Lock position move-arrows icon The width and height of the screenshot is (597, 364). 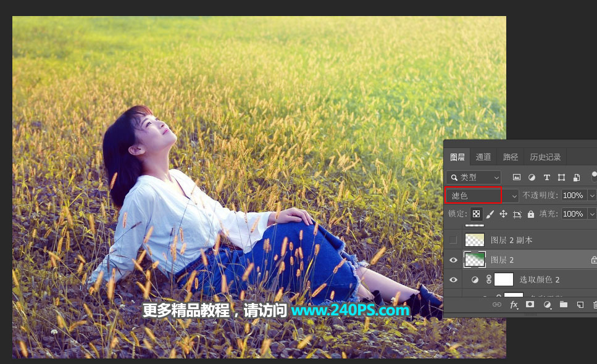[503, 213]
